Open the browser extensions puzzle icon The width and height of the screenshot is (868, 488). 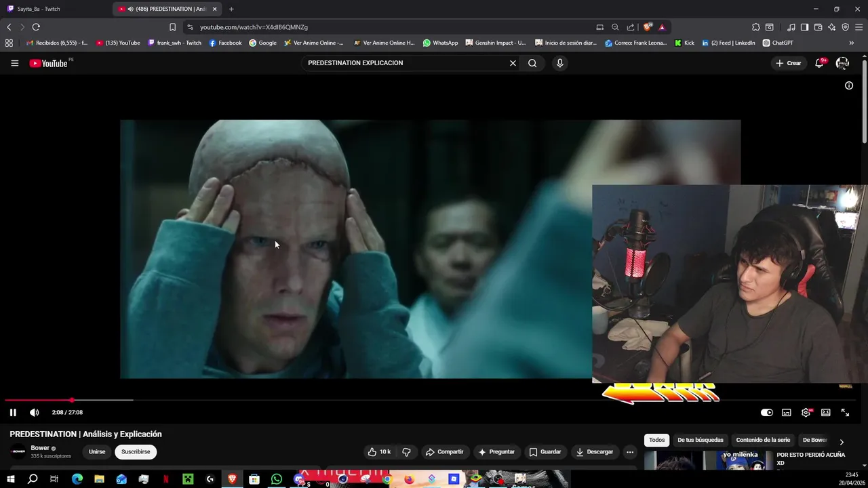(x=755, y=27)
